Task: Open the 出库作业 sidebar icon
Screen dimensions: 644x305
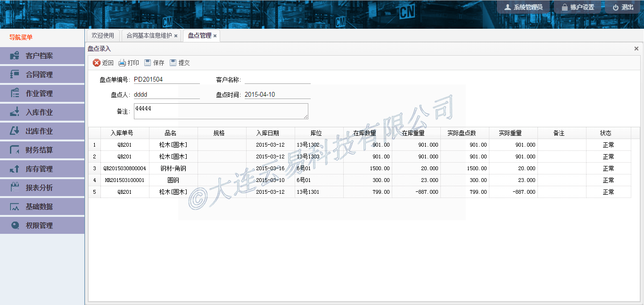Action: click(x=15, y=131)
